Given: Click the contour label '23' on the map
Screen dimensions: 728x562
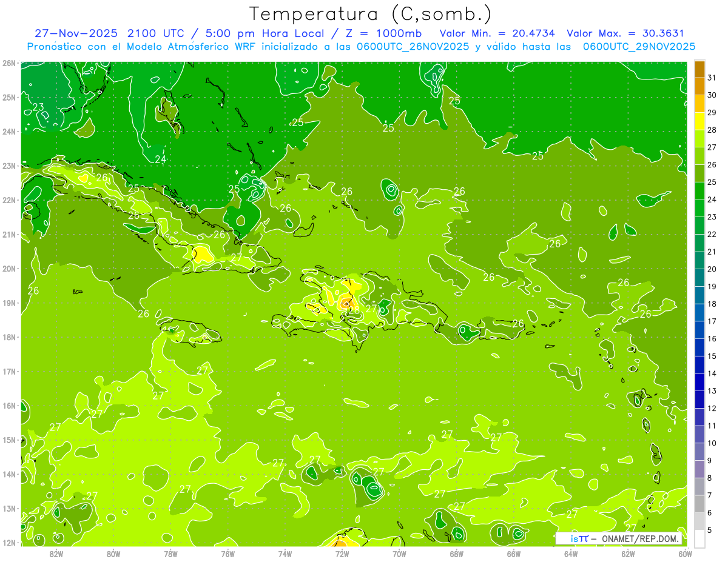Looking at the screenshot, I should 38,107.
